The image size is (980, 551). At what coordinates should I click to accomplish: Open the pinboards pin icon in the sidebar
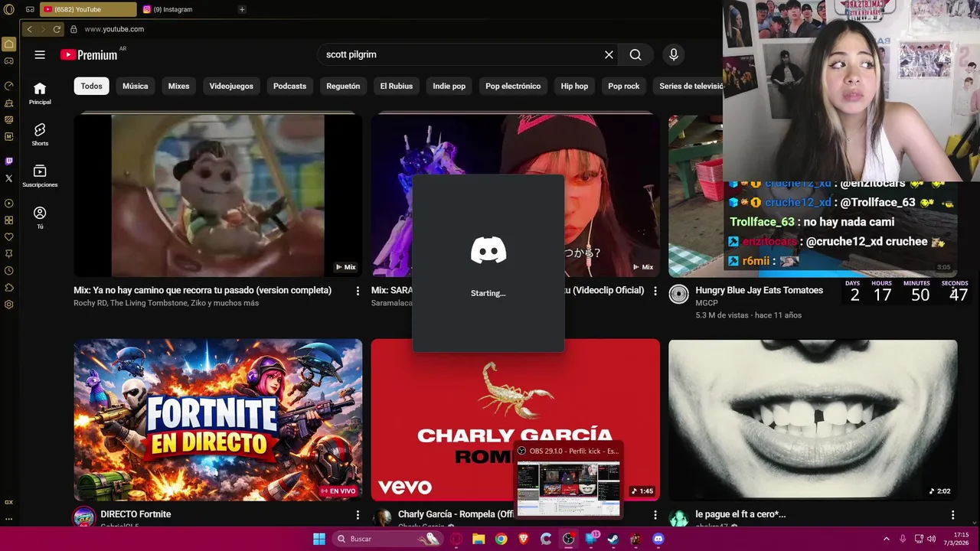pyautogui.click(x=9, y=254)
